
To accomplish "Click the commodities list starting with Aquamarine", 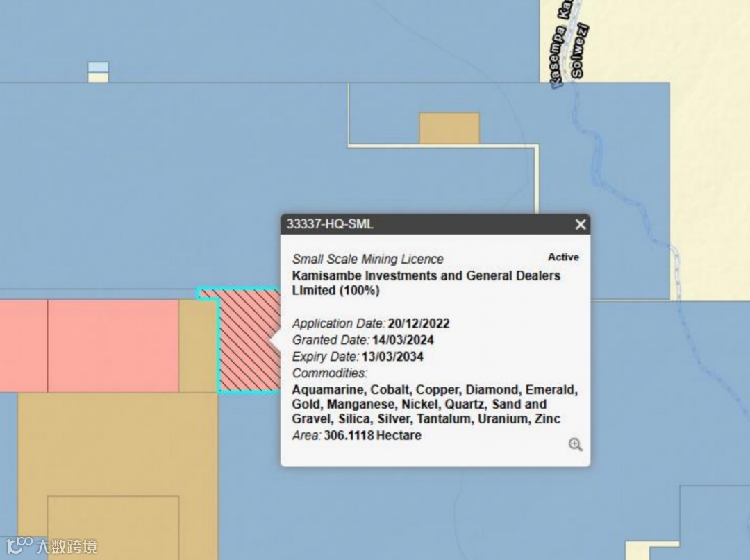I will (x=435, y=405).
